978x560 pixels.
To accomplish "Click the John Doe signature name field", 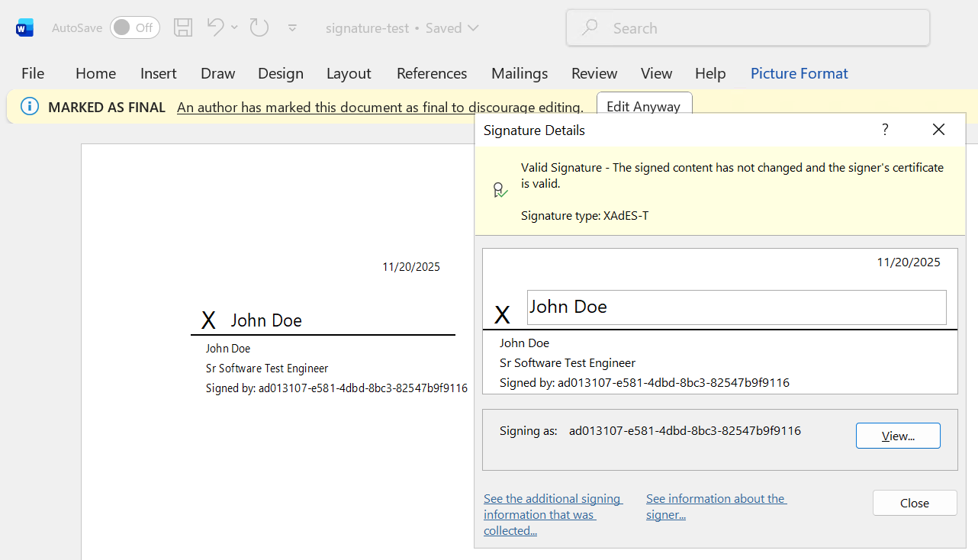I will [x=736, y=307].
